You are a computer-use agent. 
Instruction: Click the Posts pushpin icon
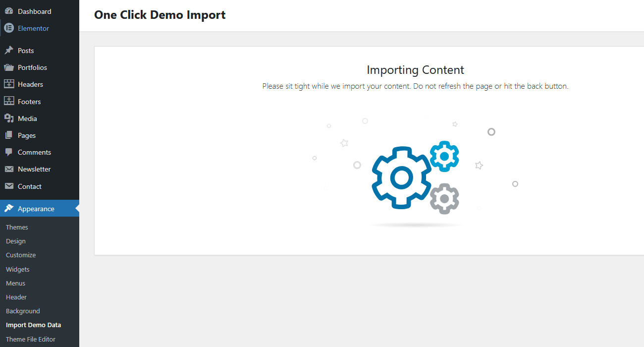[x=8, y=50]
